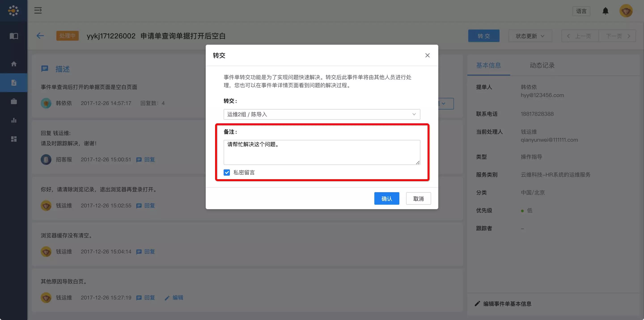Click the dashboard grid icon in sidebar
The width and height of the screenshot is (644, 320).
point(14,139)
